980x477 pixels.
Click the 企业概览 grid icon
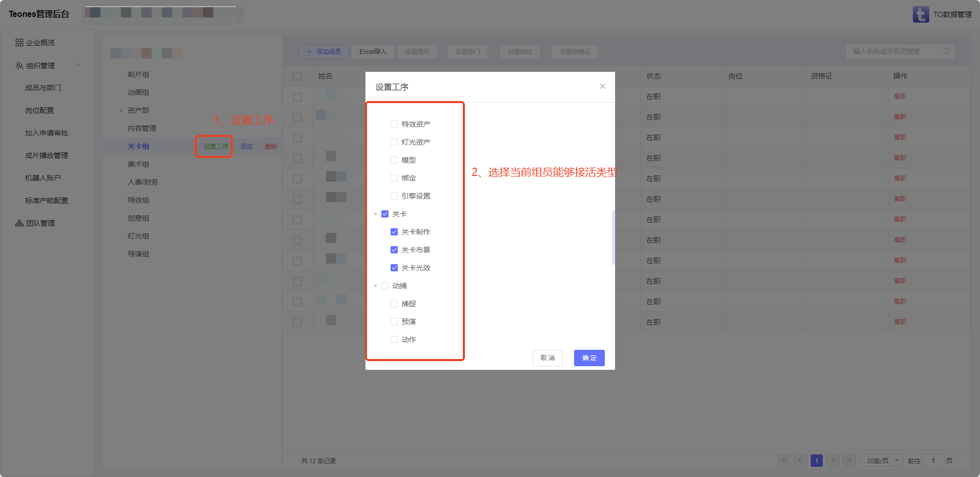tap(19, 43)
